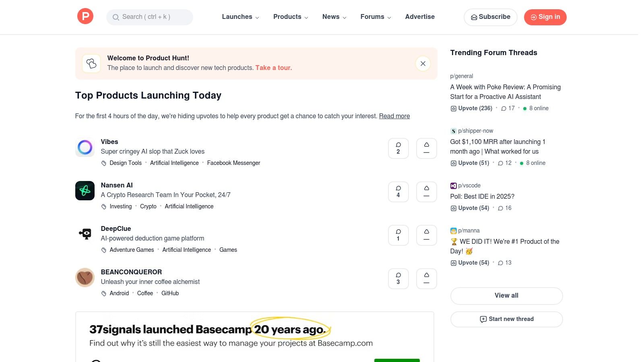
Task: Click comment count 12 on MRR thread
Action: coord(505,163)
